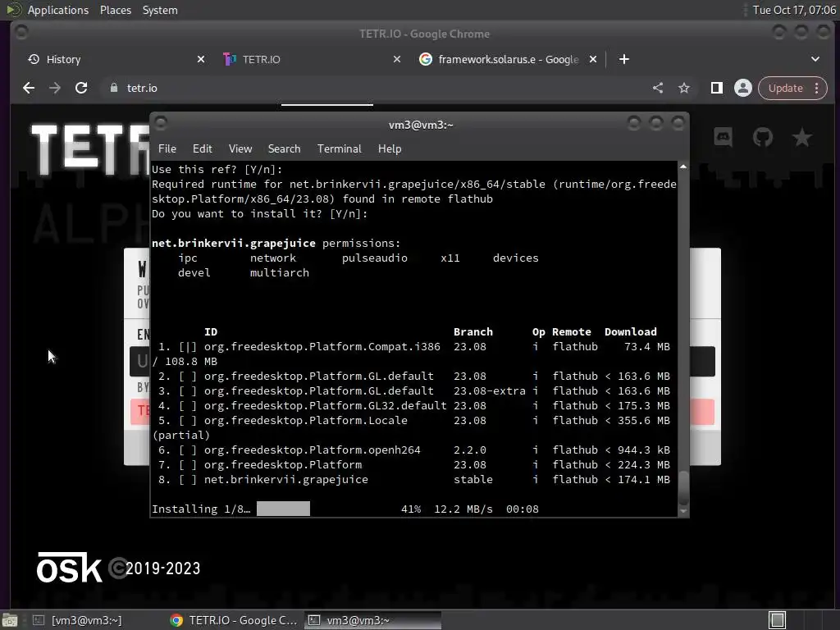Open terminal Edit menu
Viewport: 840px width, 630px height.
(202, 149)
